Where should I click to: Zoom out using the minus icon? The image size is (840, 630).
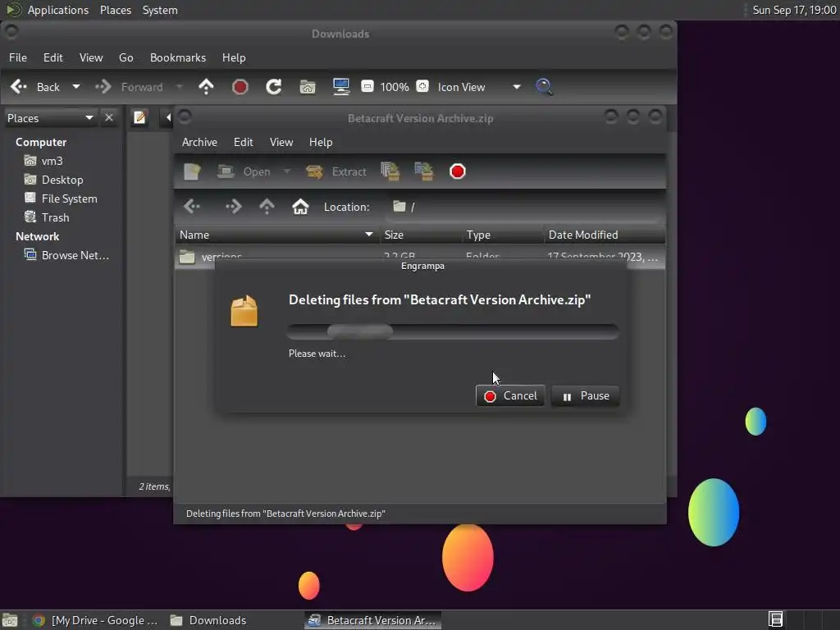point(367,86)
